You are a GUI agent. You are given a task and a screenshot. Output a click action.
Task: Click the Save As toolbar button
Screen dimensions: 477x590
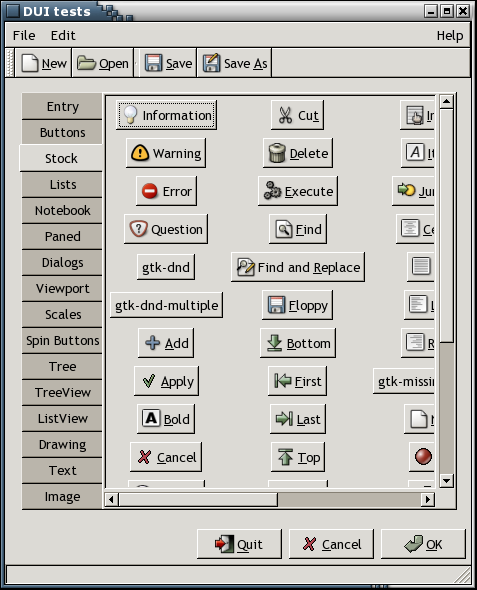tap(234, 63)
